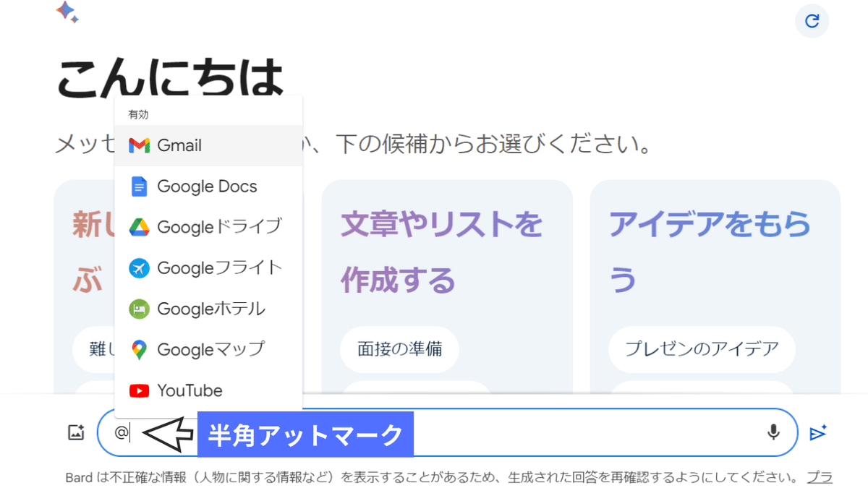Click the refresh chat icon at top right

point(812,21)
